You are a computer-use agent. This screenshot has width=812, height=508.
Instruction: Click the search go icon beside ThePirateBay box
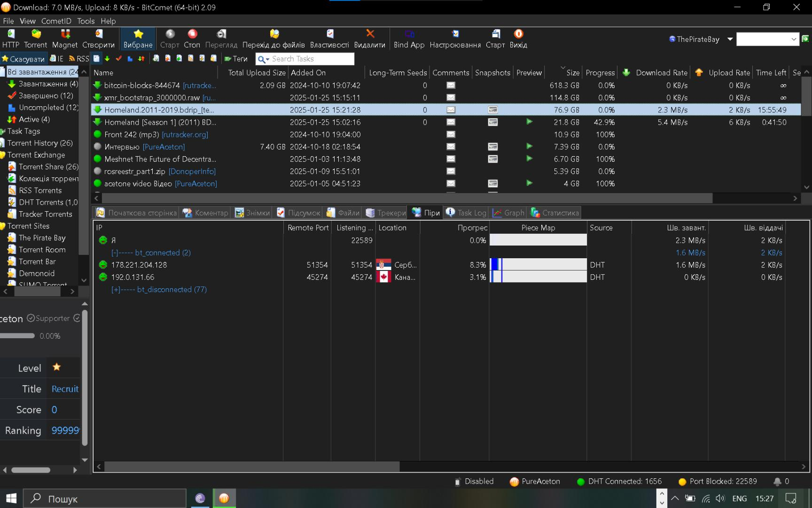coord(805,39)
